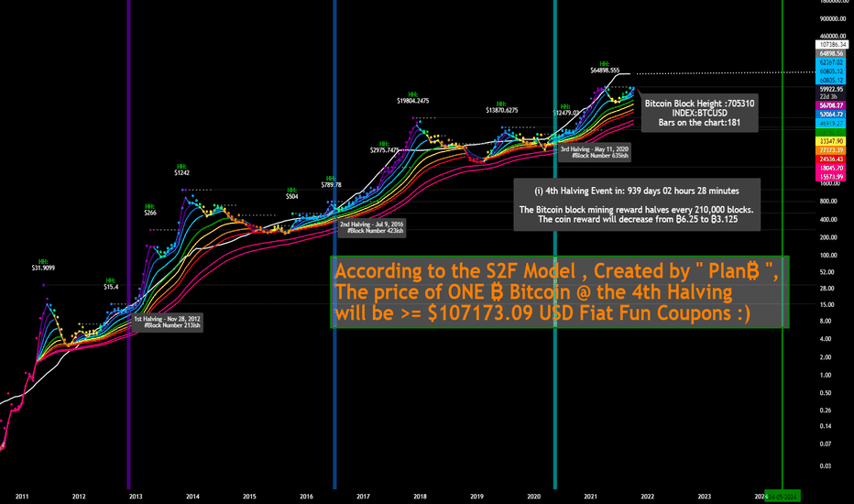Click the 4th Halving Event countdown line
The height and width of the screenshot is (504, 854).
pyautogui.click(x=637, y=192)
